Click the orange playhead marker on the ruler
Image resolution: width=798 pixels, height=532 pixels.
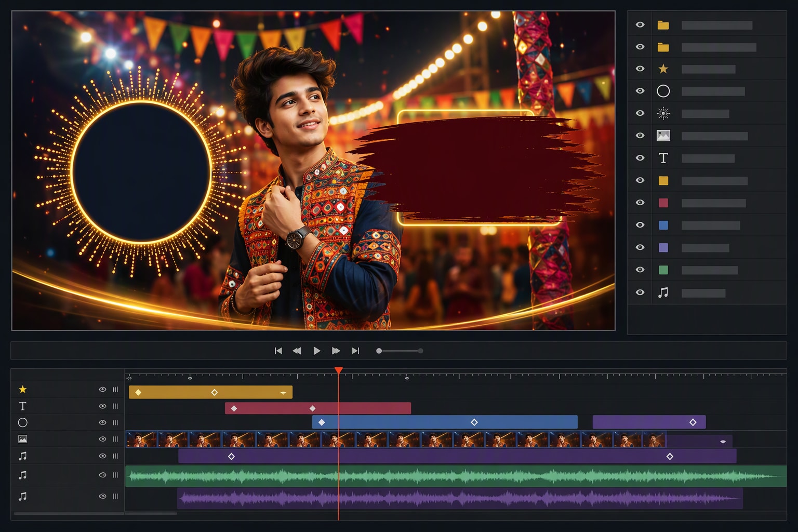[338, 370]
